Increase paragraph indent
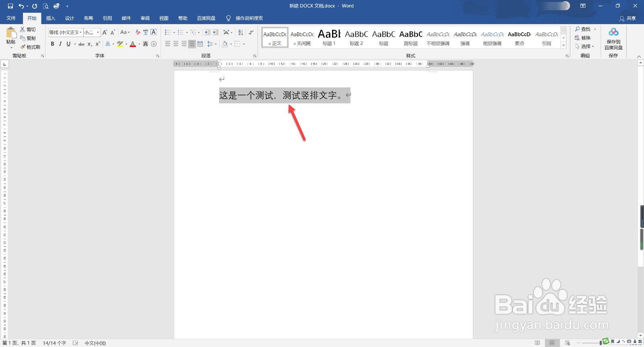The width and height of the screenshot is (644, 347). click(x=216, y=32)
